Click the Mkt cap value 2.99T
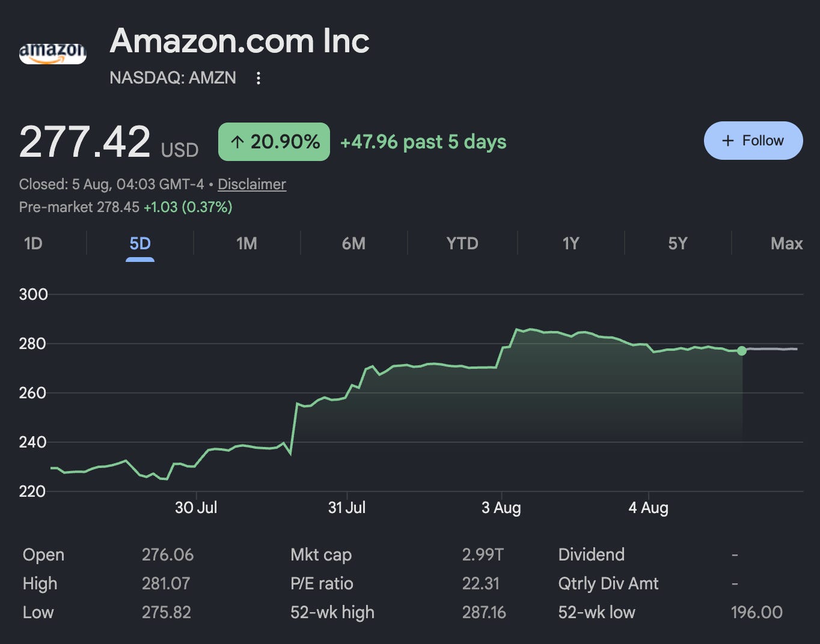Image resolution: width=820 pixels, height=644 pixels. [x=483, y=554]
